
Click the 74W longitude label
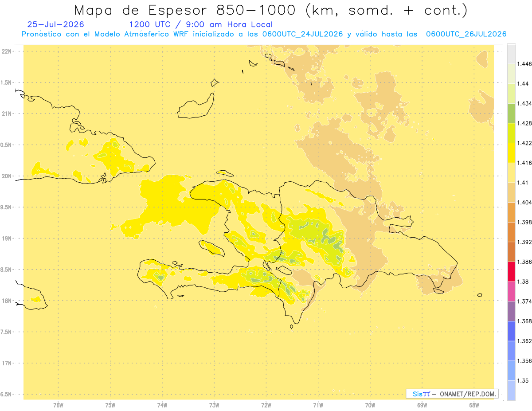click(162, 405)
